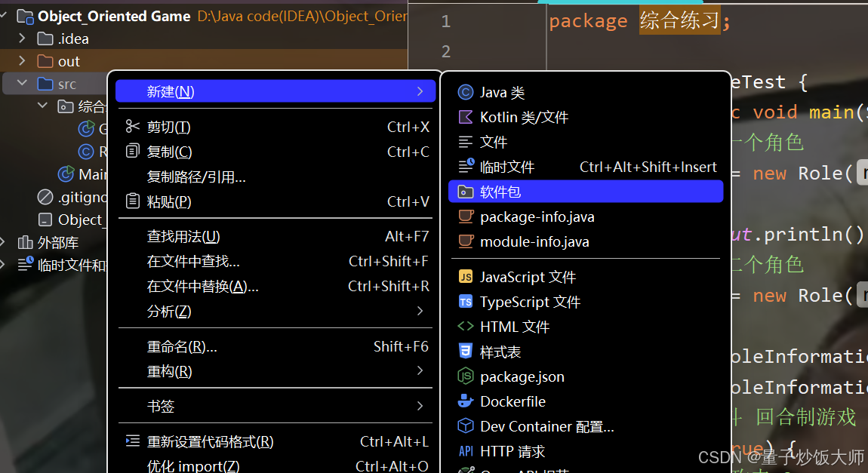Image resolution: width=868 pixels, height=473 pixels.
Task: Create an HTML 文件
Action: coord(586,327)
